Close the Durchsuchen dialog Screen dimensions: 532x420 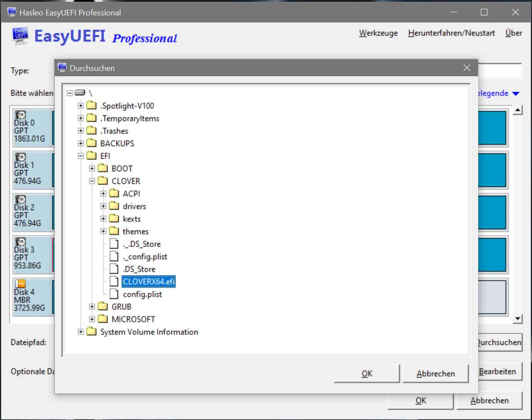coord(467,68)
